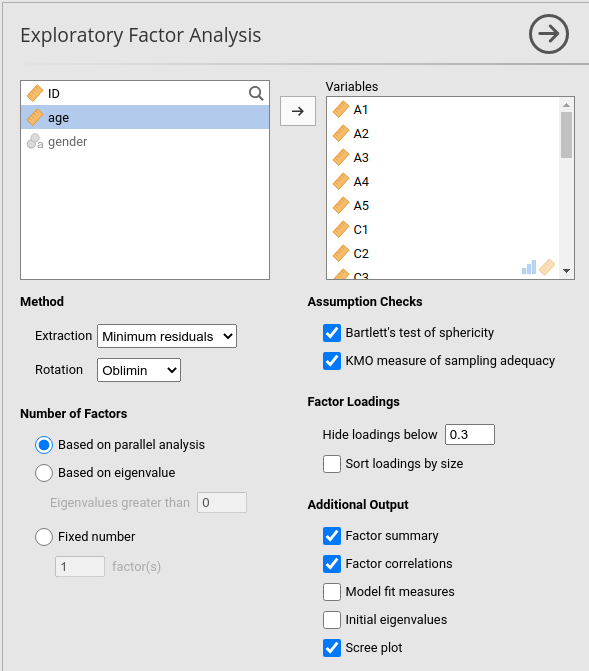
Task: Select the gender nominal variable icon
Action: (35, 141)
